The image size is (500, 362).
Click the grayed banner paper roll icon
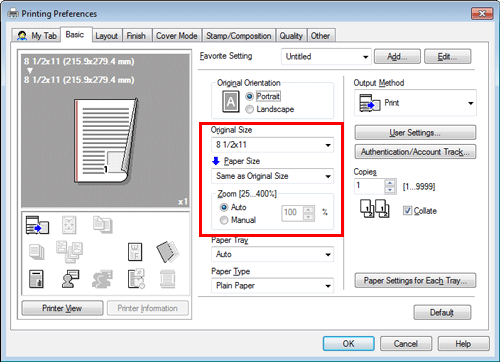(x=168, y=279)
